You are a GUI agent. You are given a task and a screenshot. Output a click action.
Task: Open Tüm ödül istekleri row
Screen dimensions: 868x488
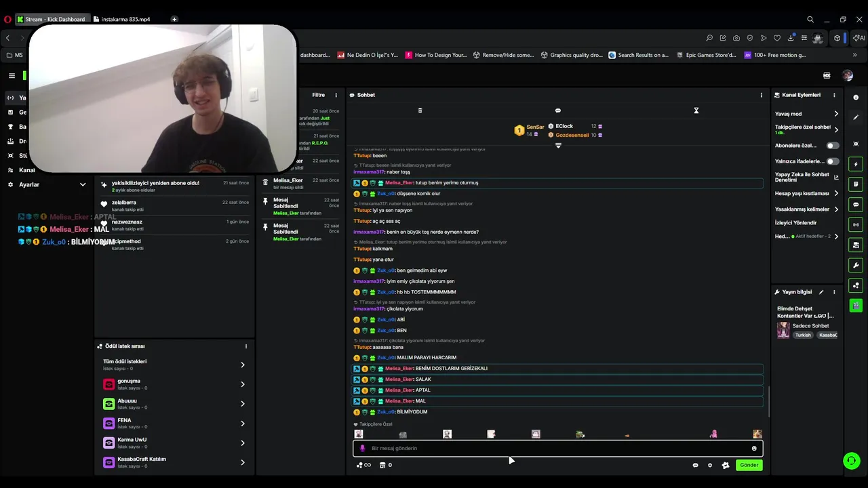point(174,365)
